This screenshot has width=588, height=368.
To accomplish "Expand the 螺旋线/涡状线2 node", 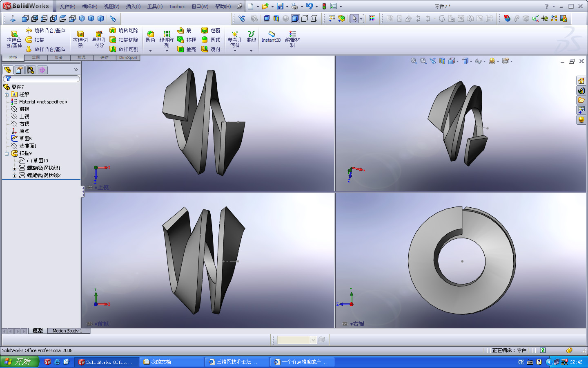I will (x=14, y=176).
